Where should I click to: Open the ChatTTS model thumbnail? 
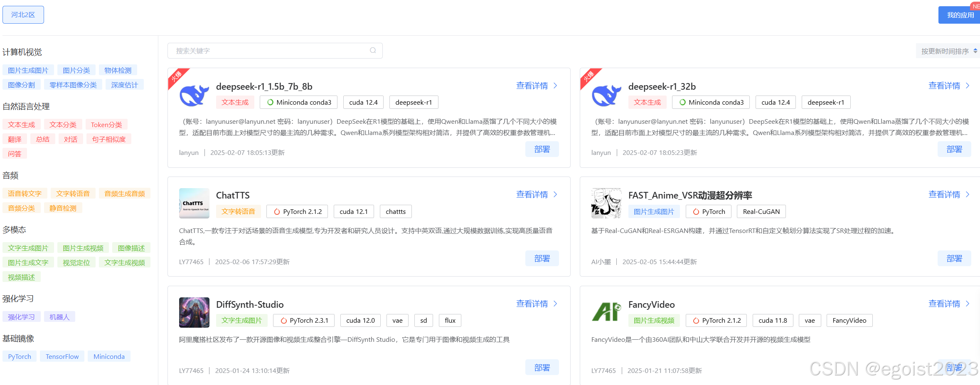pyautogui.click(x=194, y=203)
